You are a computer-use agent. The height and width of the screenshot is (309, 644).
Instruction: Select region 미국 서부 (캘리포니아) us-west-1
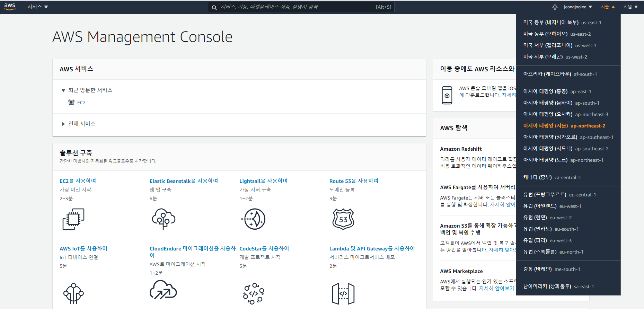[x=568, y=45]
